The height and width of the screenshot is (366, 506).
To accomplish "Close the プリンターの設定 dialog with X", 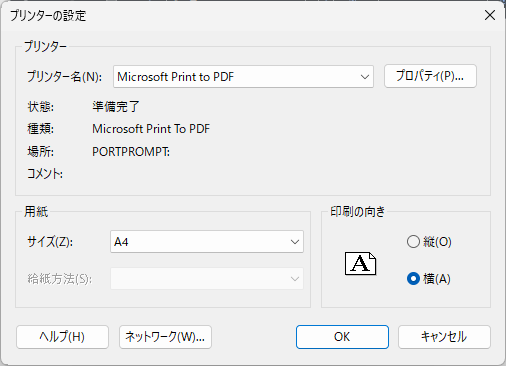I will click(x=490, y=15).
